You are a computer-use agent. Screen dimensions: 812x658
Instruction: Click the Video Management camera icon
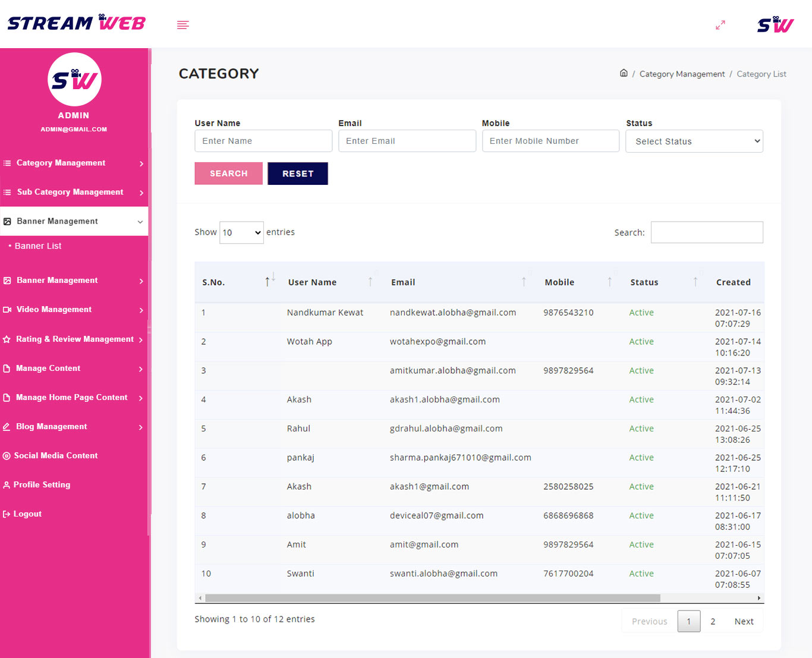[x=7, y=310]
